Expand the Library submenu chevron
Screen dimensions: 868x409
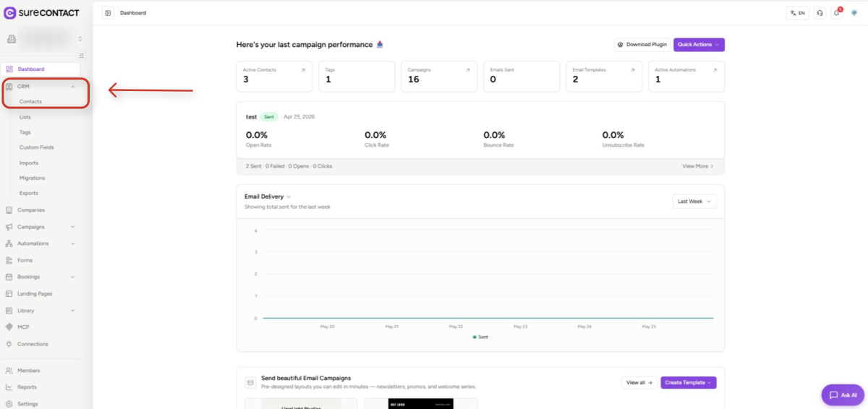[x=73, y=311]
